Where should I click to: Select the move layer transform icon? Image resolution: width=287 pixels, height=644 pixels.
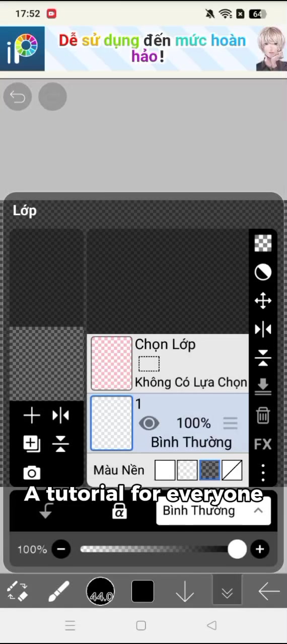[x=263, y=301]
